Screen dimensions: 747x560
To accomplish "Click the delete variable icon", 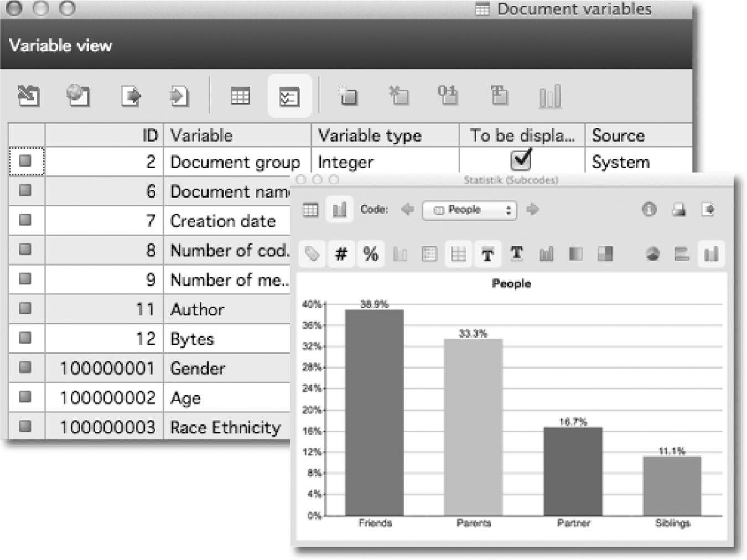I will coord(399,95).
